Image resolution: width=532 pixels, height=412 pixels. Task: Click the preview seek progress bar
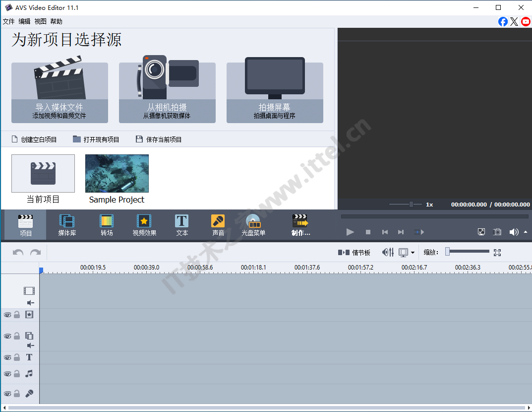(435, 216)
